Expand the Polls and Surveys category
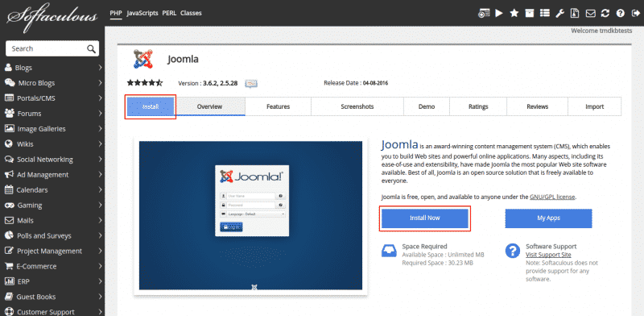The height and width of the screenshot is (316, 644). [52, 235]
